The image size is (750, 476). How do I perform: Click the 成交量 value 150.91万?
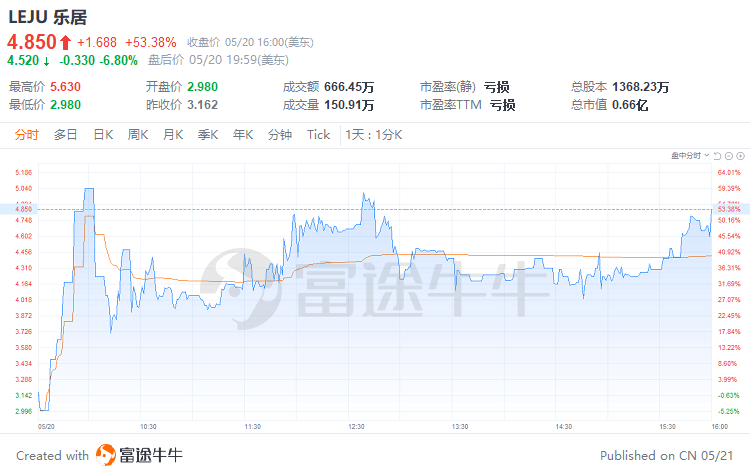tap(349, 104)
